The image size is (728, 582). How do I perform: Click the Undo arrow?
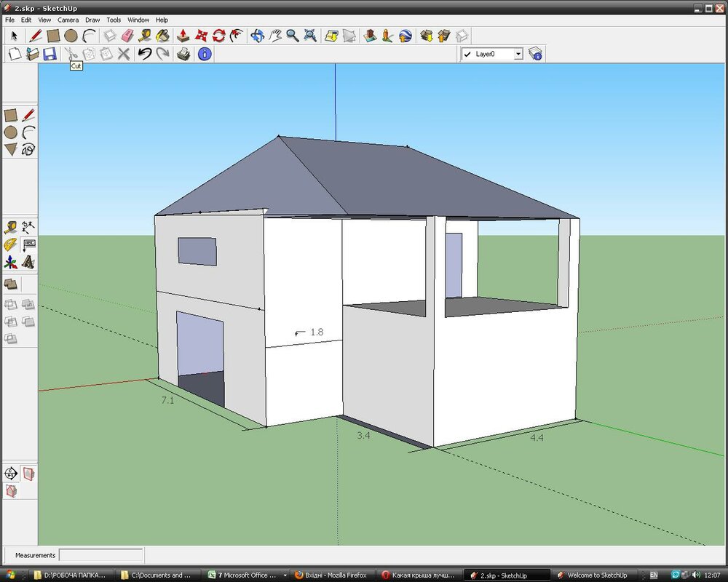(145, 54)
